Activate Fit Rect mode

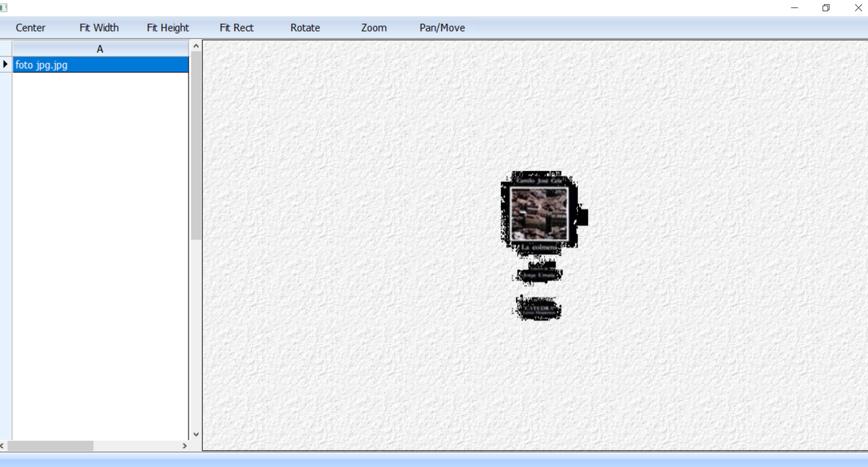pos(237,28)
